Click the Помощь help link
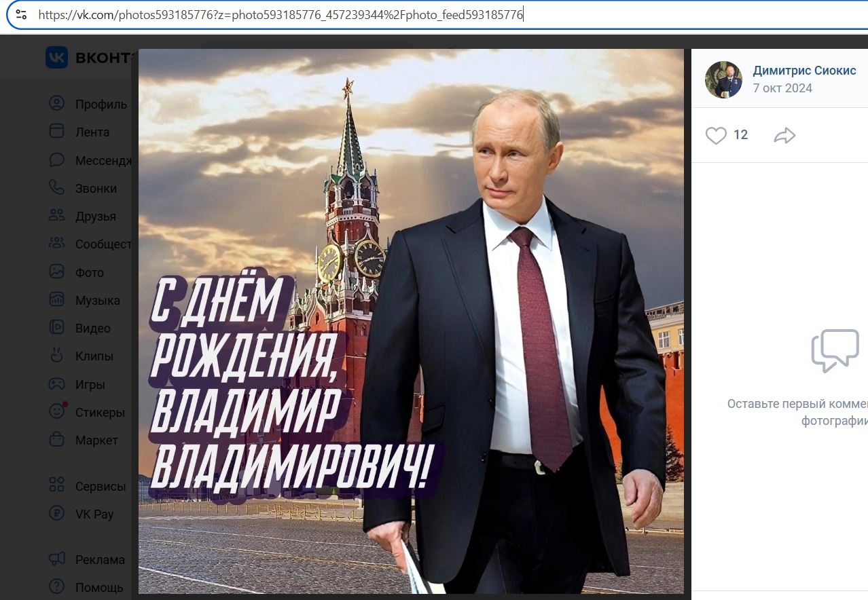 99,588
